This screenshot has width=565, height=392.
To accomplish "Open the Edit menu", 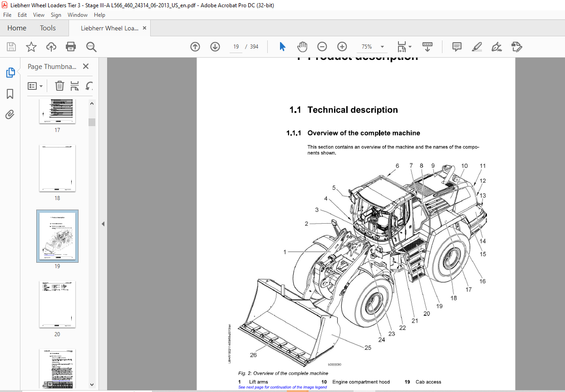I will tap(22, 15).
